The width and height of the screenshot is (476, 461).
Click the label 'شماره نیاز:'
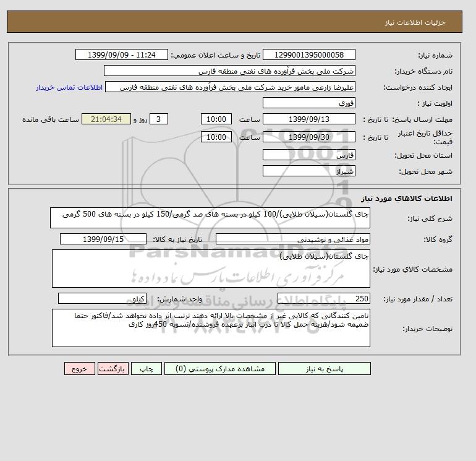click(435, 55)
